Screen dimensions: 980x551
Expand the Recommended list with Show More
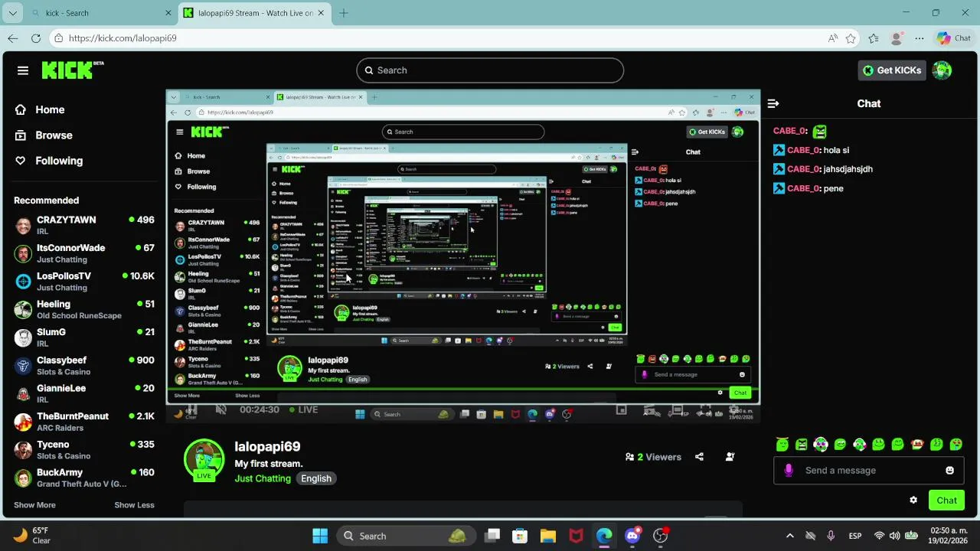(x=34, y=505)
